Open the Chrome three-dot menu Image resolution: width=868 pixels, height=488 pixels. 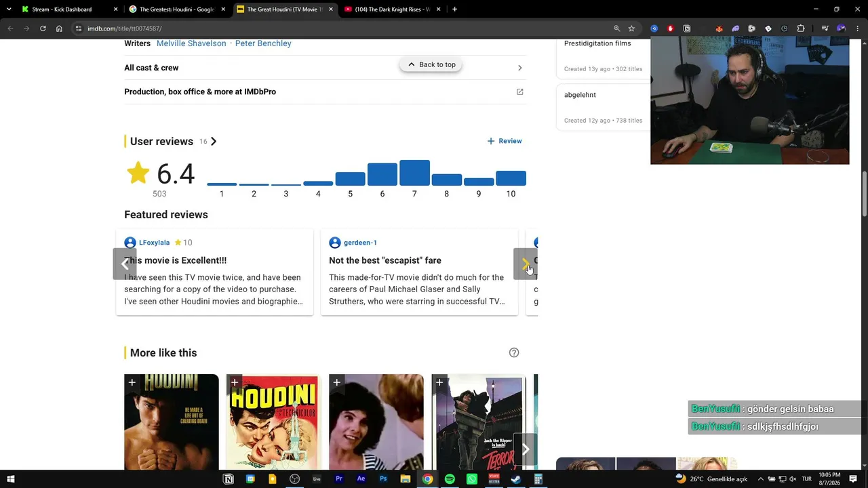point(858,28)
